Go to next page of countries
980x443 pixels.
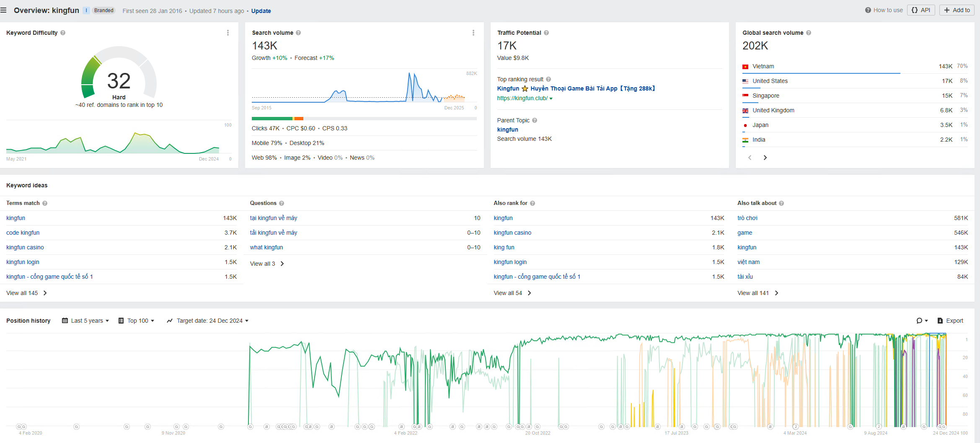pos(765,158)
